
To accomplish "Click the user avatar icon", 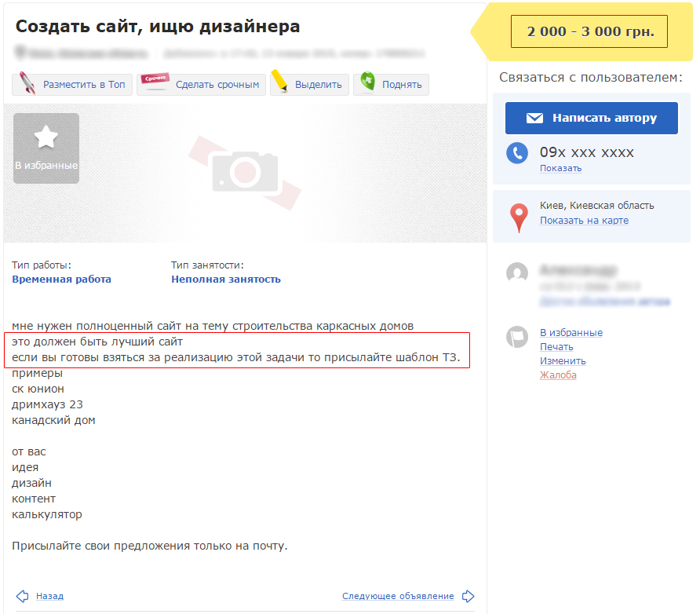I will 516,272.
